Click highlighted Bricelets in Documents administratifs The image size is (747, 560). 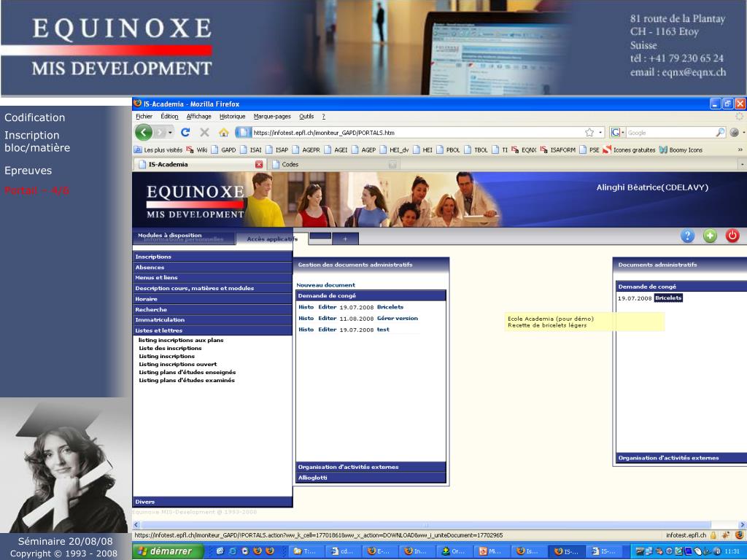pyautogui.click(x=668, y=298)
